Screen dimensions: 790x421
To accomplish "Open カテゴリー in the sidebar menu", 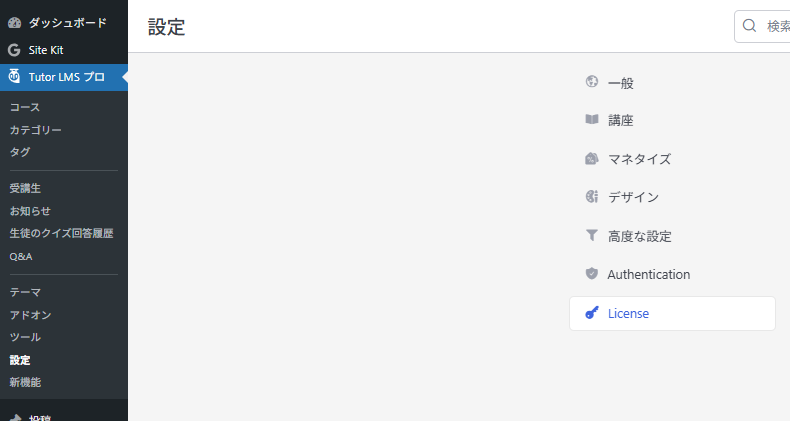I will 36,130.
